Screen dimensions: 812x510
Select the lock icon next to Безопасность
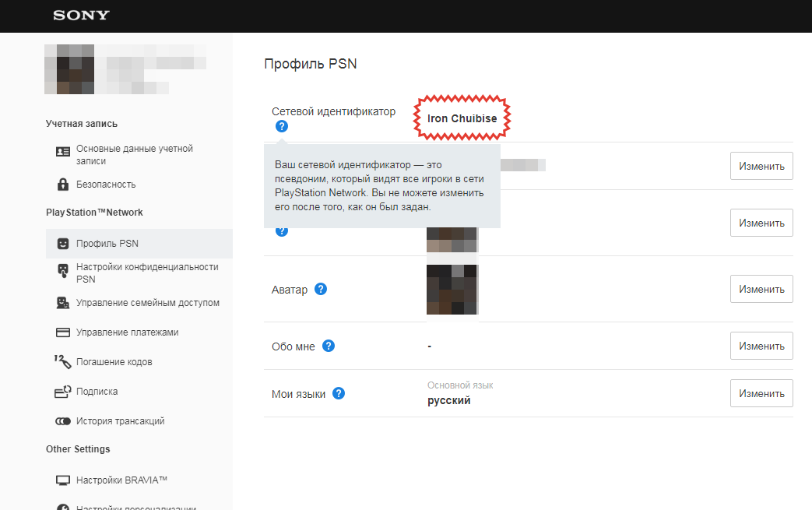click(x=62, y=185)
